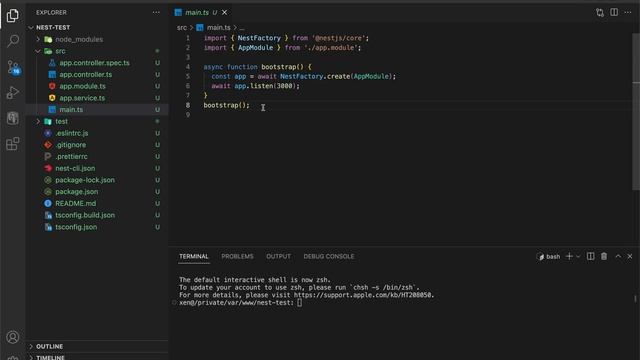Open the Explorer view in activity bar
Image resolution: width=640 pixels, height=360 pixels.
coord(13,16)
